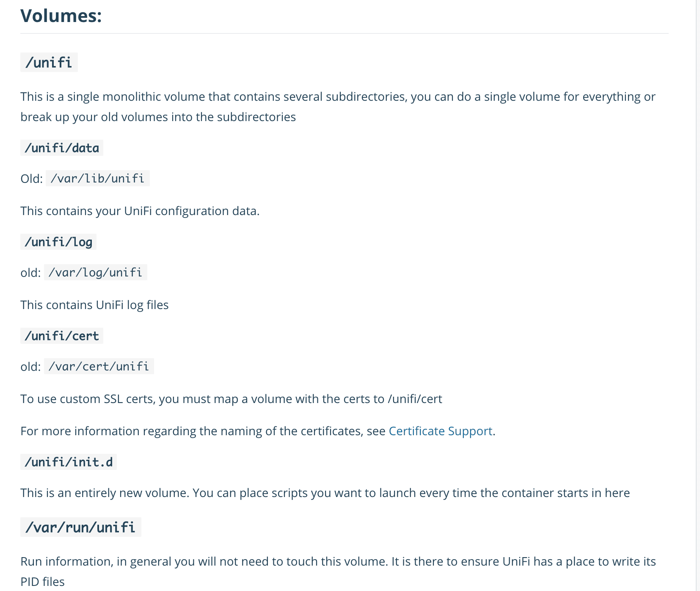The height and width of the screenshot is (591, 700).
Task: Click the Run information paragraph
Action: [338, 572]
